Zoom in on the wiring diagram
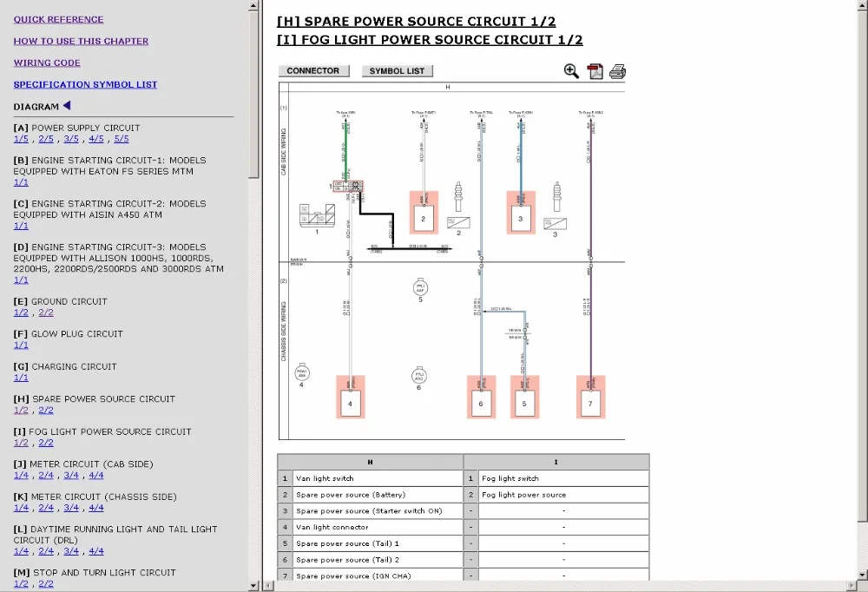Screen dimensions: 868x592 click(x=571, y=71)
